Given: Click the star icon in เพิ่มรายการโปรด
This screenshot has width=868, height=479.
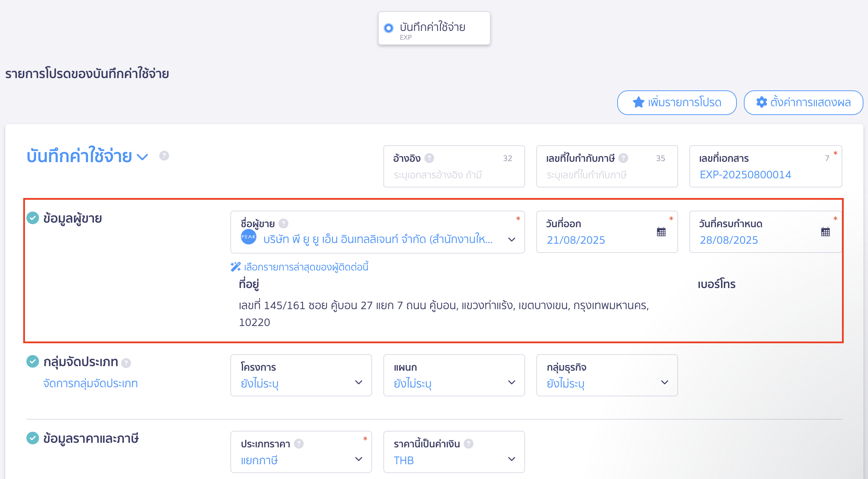Looking at the screenshot, I should pyautogui.click(x=638, y=102).
